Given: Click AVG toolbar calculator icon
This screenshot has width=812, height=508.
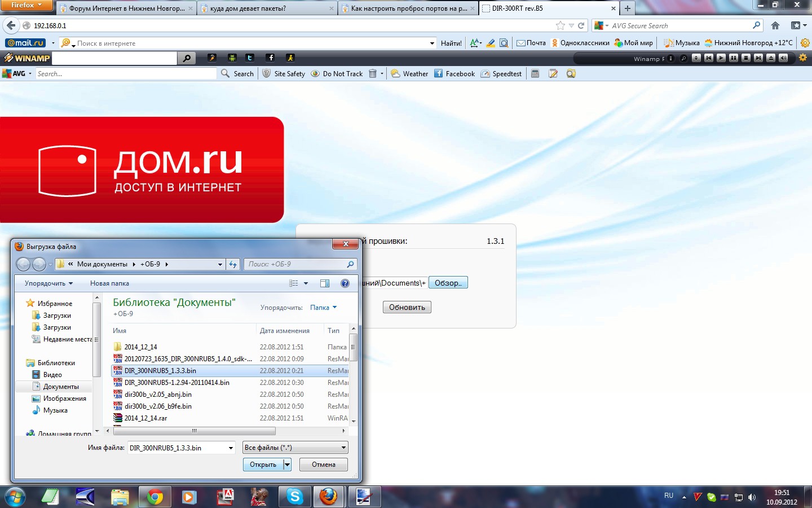Looking at the screenshot, I should (x=535, y=74).
